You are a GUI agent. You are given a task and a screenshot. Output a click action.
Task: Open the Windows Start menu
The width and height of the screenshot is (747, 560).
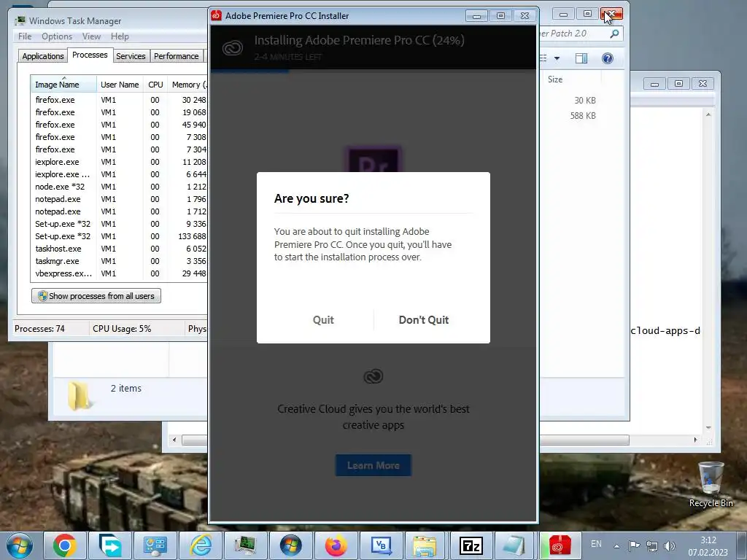[x=19, y=545]
